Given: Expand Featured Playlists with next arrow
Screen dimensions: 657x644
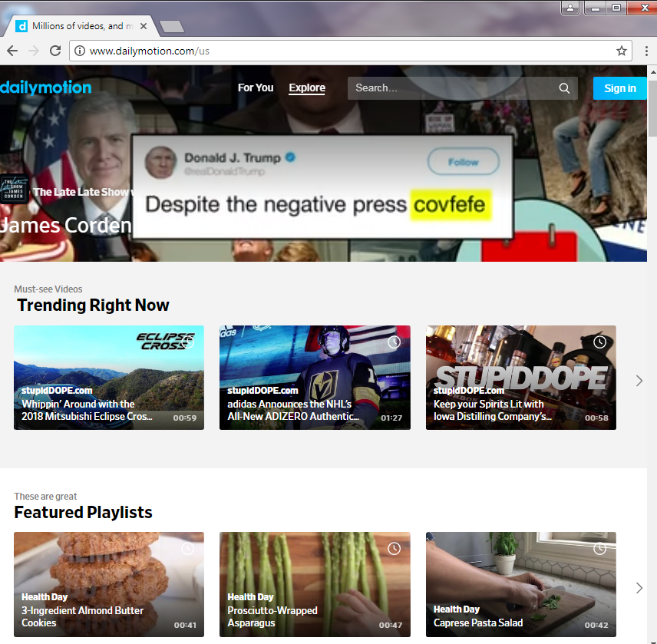Looking at the screenshot, I should coord(639,588).
